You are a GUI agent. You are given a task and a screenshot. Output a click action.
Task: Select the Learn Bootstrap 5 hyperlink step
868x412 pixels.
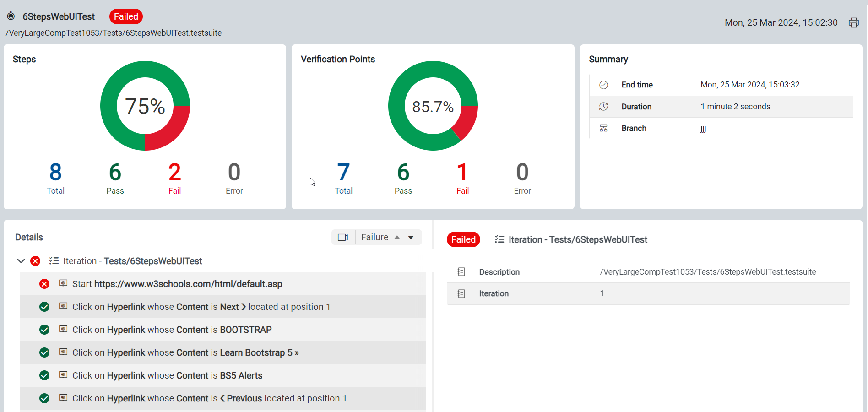coord(222,352)
